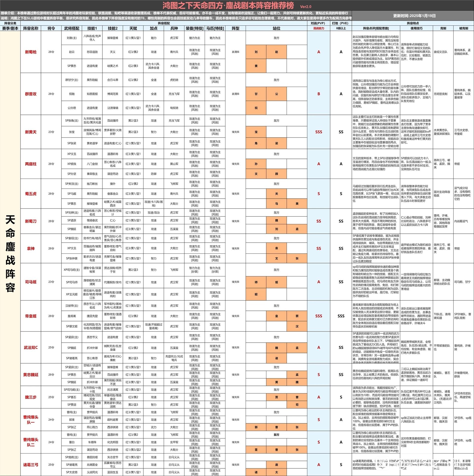Select the 两庭柱 lineup name cell
The height and width of the screenshot is (476, 474).
click(x=31, y=164)
